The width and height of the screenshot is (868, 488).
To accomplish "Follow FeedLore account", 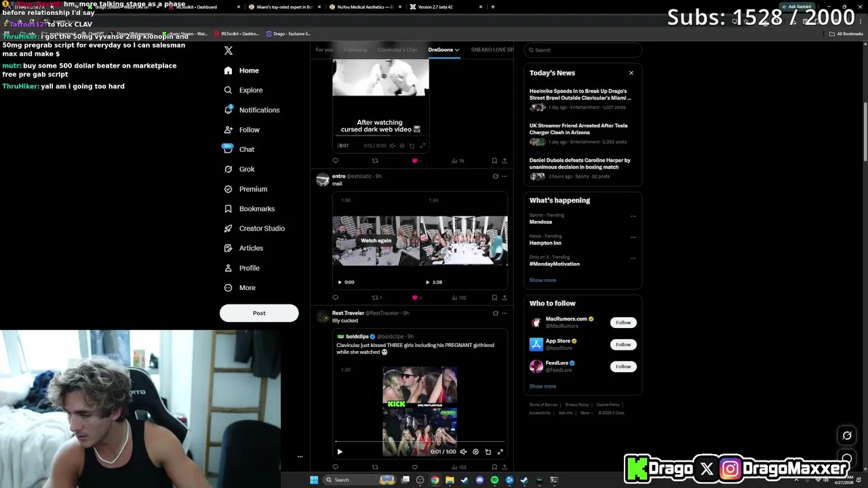I will point(623,367).
